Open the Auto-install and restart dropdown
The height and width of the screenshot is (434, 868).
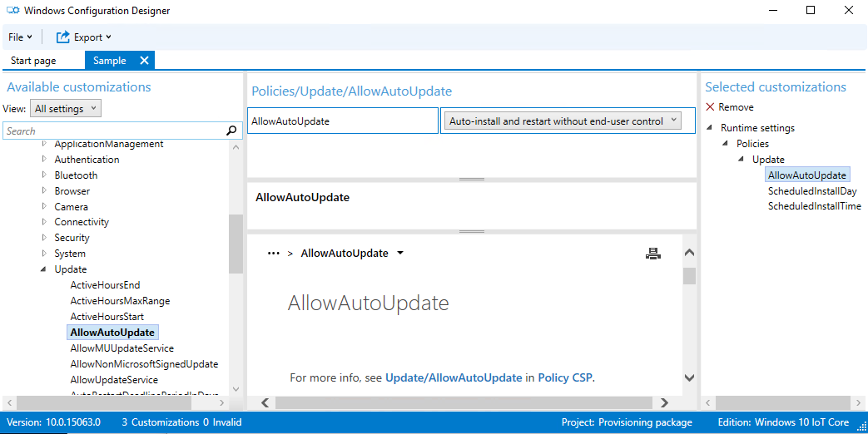[563, 121]
